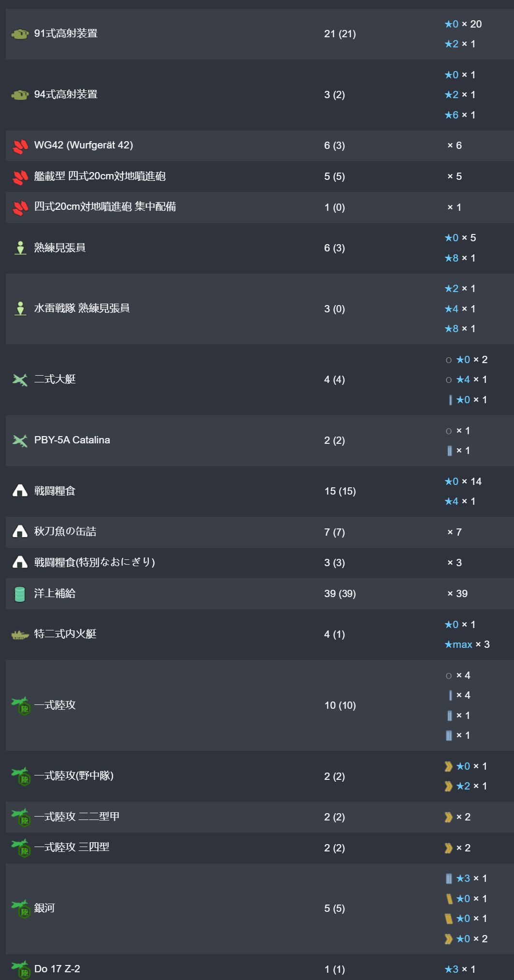
Task: Click the red rocket icon beside WG42
Action: [x=20, y=146]
